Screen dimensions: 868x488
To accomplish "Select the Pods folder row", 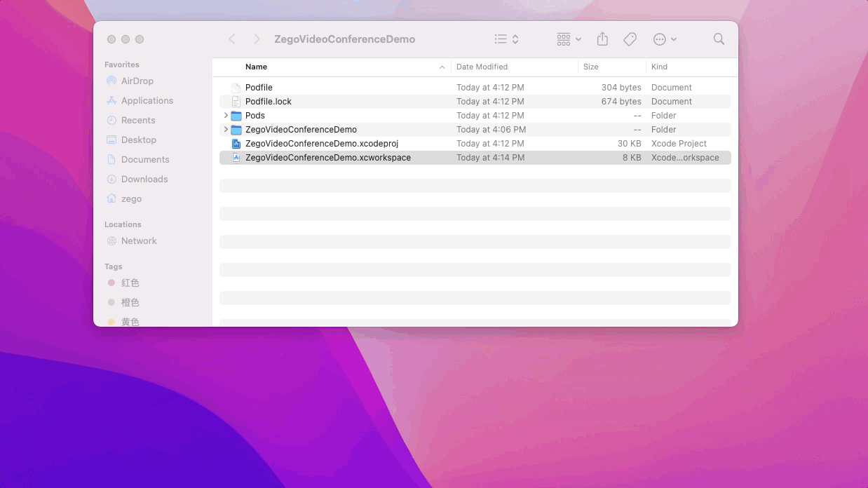I will coord(475,116).
